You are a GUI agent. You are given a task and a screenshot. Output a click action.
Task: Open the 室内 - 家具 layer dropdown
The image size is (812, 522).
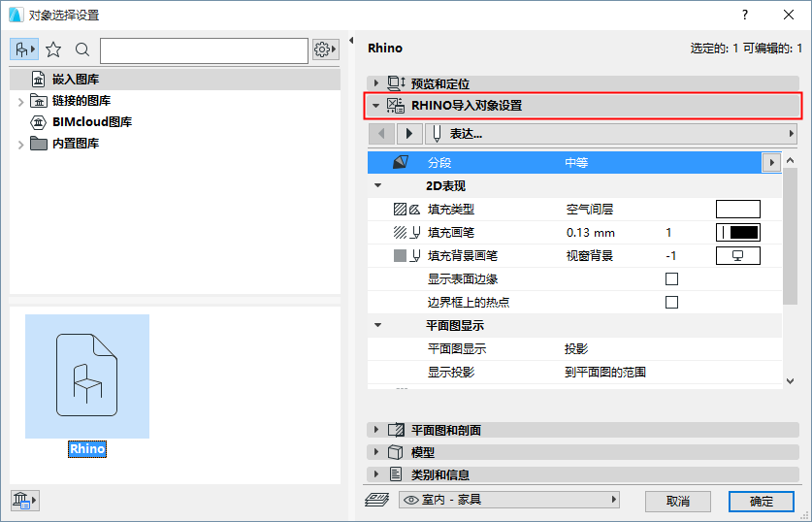509,500
